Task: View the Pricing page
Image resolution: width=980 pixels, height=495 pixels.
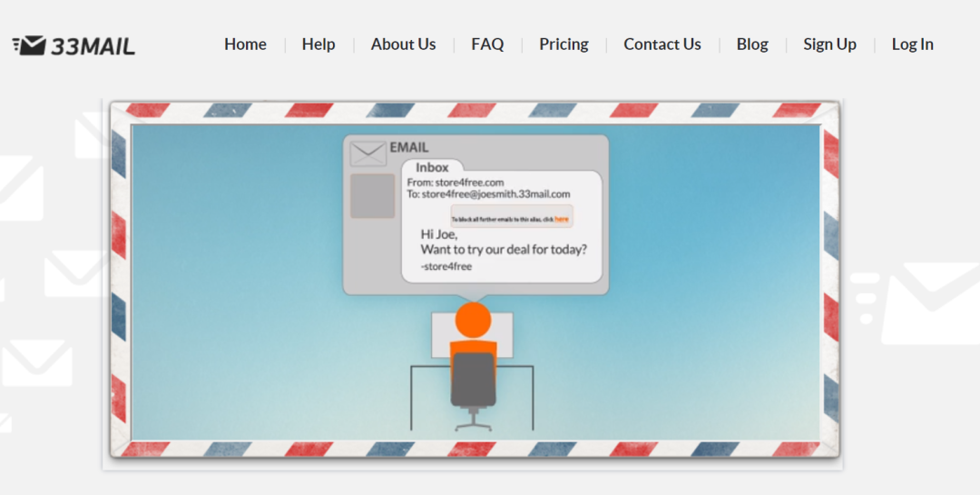Action: [x=563, y=45]
